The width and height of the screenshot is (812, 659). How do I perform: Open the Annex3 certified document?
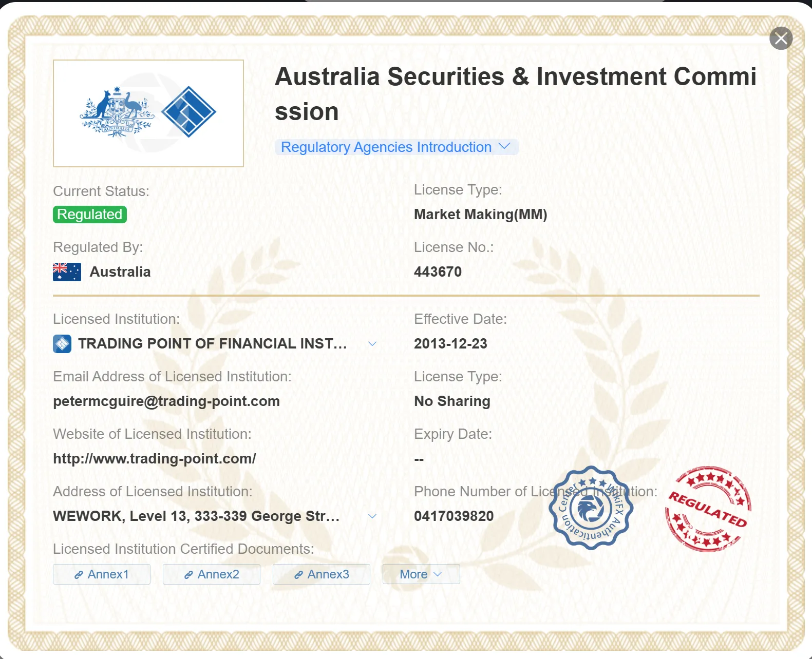pos(322,574)
